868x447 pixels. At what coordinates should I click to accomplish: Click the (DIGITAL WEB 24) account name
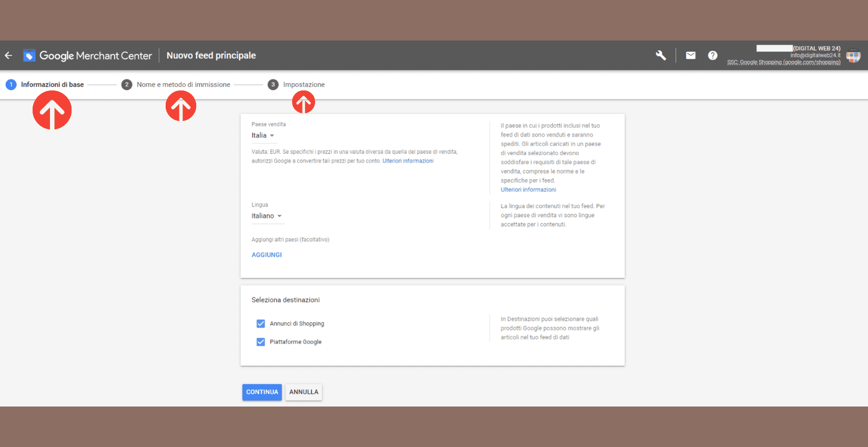click(x=817, y=48)
